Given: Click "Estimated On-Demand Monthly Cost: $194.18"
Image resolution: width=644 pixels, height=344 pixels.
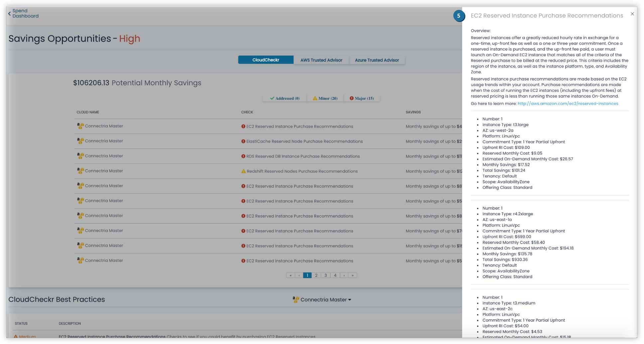Looking at the screenshot, I should [528, 248].
